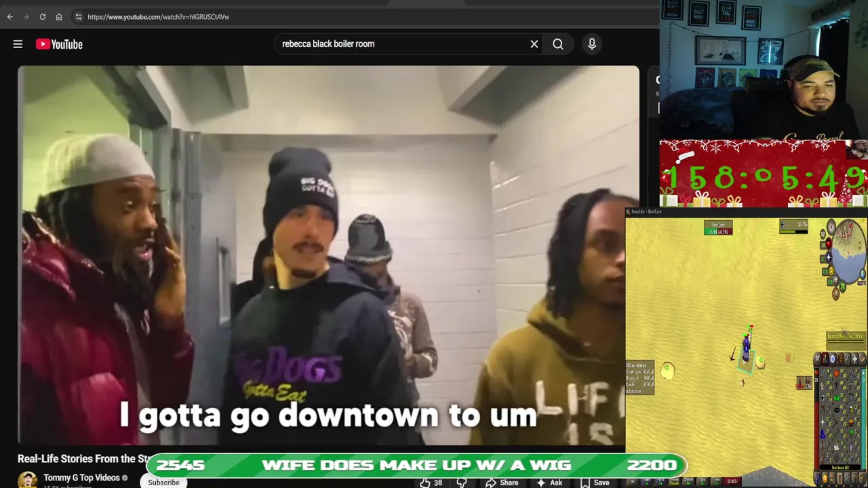Start voice search with the microphone icon
This screenshot has width=868, height=488.
592,44
